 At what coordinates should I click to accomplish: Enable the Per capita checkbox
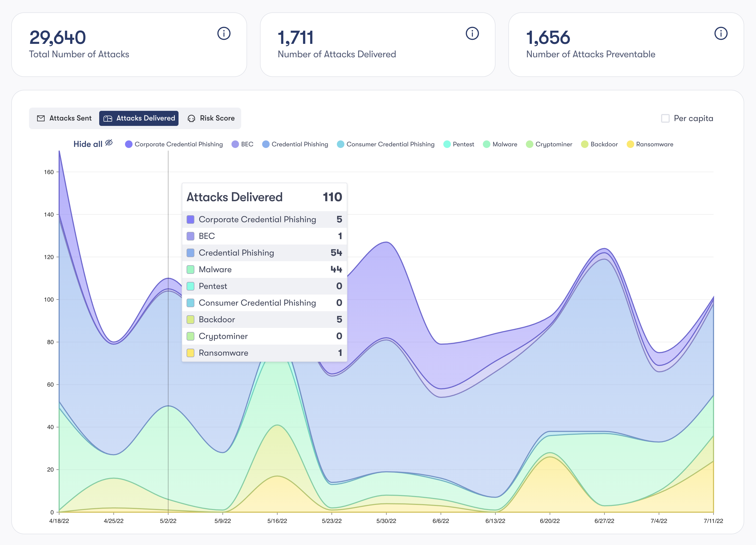click(x=665, y=118)
